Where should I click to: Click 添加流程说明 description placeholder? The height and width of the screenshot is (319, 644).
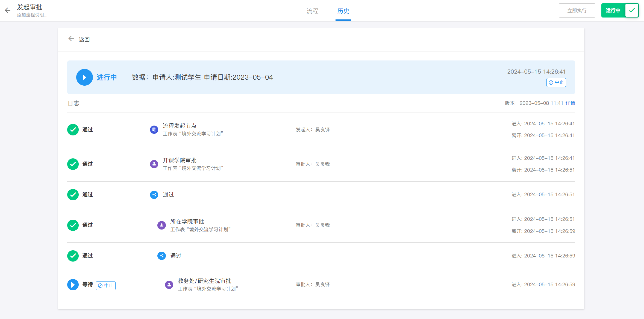point(32,15)
